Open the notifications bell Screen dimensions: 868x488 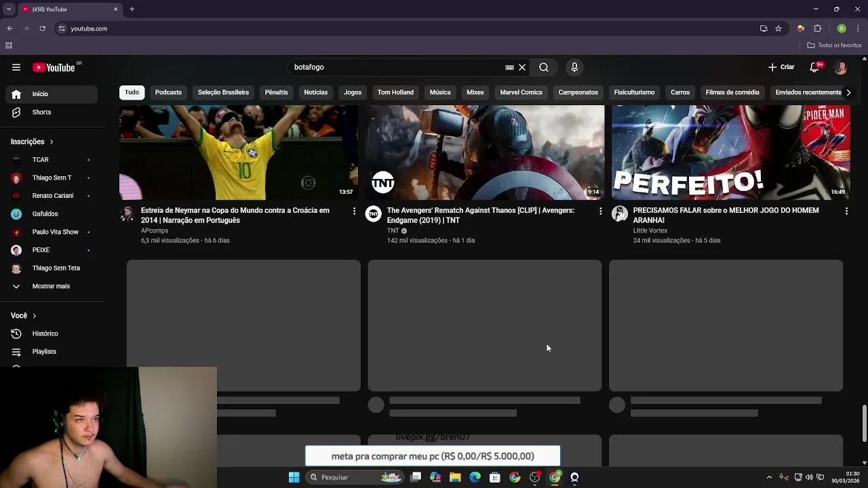[815, 67]
